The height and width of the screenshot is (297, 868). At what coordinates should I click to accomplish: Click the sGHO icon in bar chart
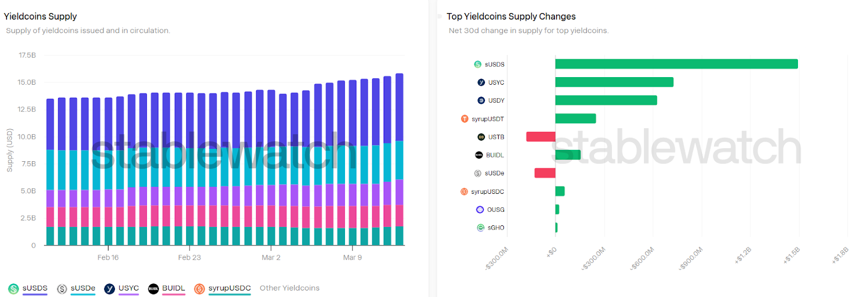(481, 228)
